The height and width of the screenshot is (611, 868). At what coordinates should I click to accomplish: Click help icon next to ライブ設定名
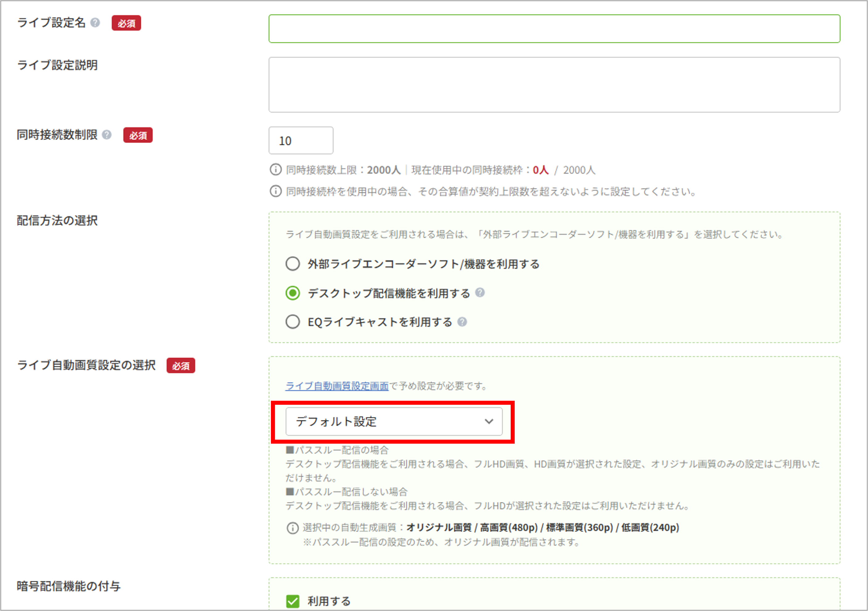(x=95, y=23)
